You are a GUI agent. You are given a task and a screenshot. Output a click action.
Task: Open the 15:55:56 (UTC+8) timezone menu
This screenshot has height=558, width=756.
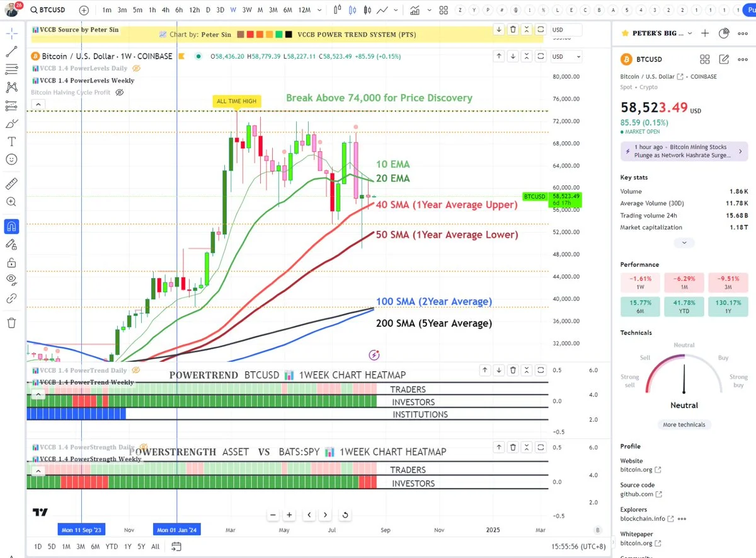(578, 547)
